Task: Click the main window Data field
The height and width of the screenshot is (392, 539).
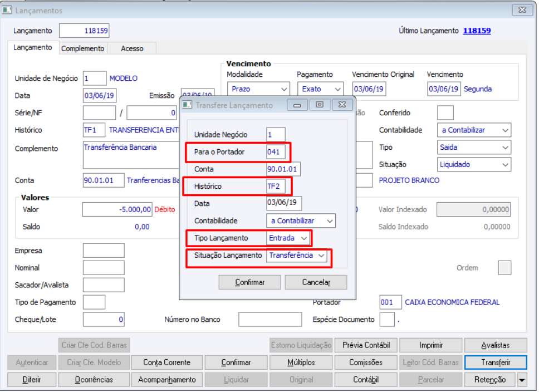Action: tap(100, 96)
